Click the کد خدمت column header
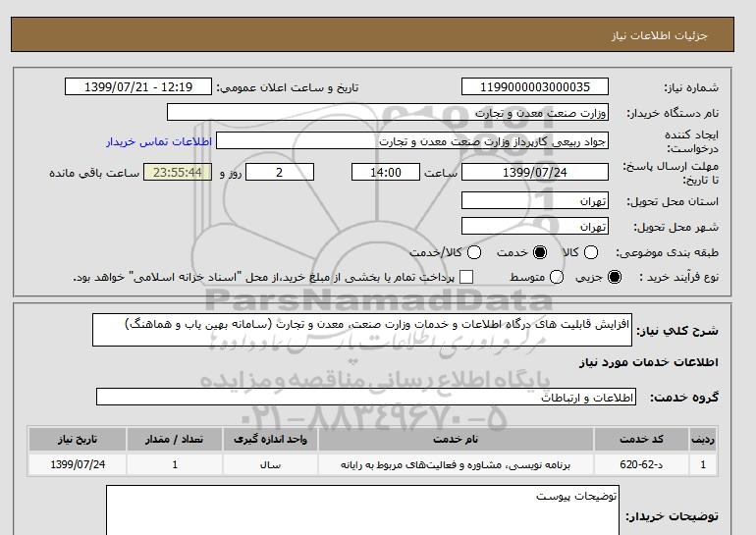Screen dimensions: 756x535 tap(641, 439)
